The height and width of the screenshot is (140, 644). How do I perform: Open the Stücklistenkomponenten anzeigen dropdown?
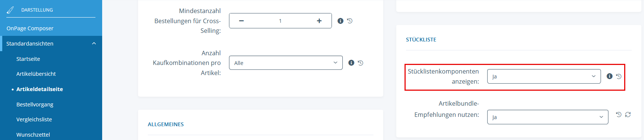(x=544, y=76)
